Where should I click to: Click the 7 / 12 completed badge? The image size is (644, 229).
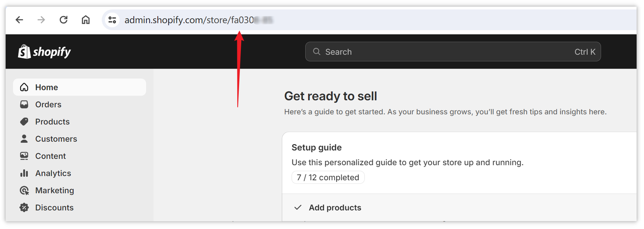328,177
